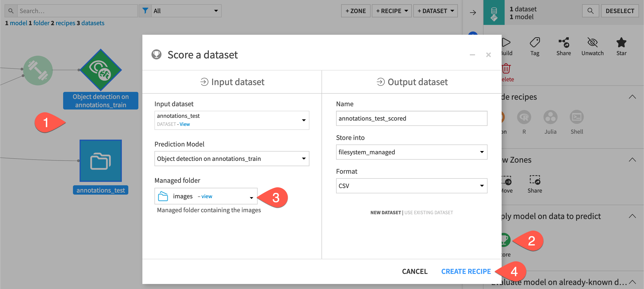Open the Format CSV dropdown

point(412,186)
